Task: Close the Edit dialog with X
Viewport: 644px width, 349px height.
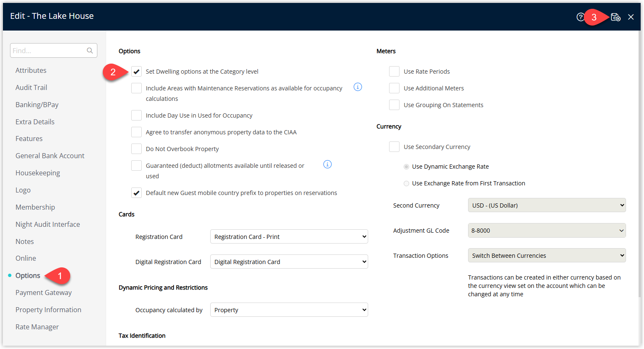Action: click(631, 17)
